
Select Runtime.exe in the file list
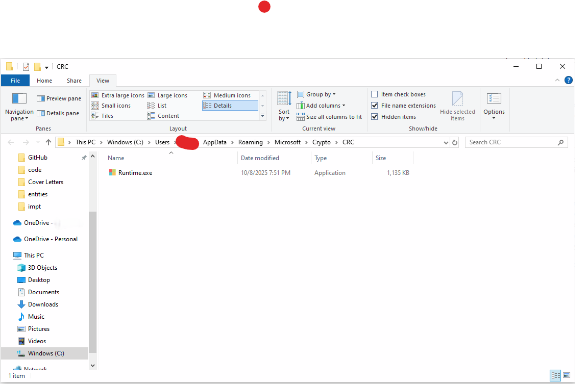(x=135, y=172)
